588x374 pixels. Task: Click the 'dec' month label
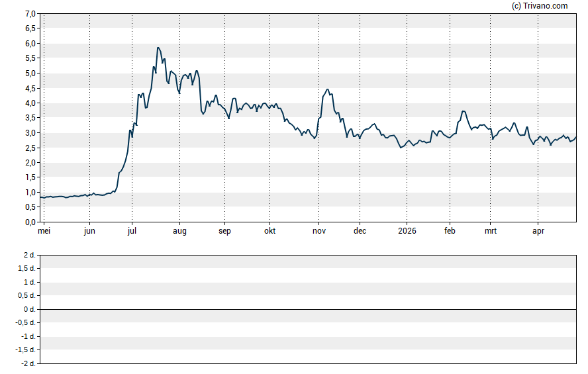(360, 231)
